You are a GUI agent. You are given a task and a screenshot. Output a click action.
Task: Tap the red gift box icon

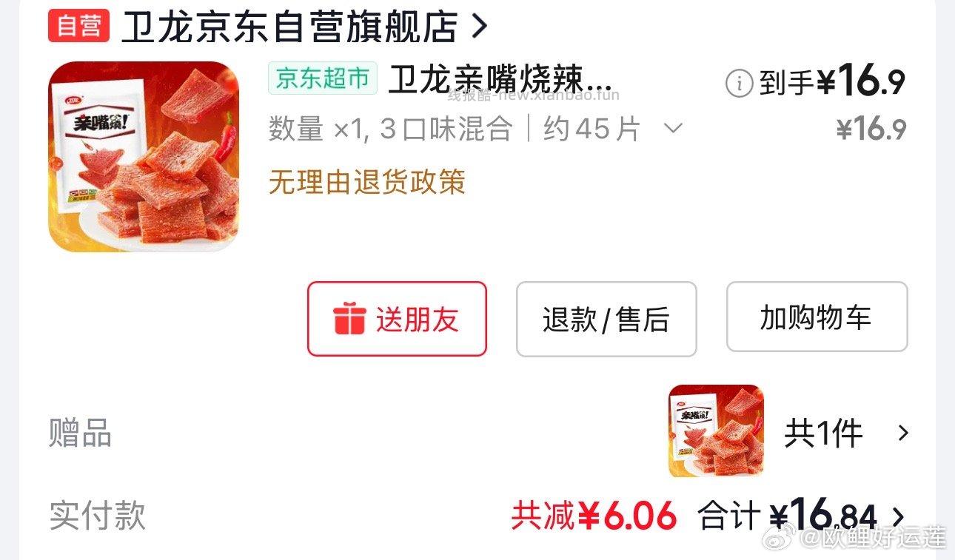click(349, 319)
